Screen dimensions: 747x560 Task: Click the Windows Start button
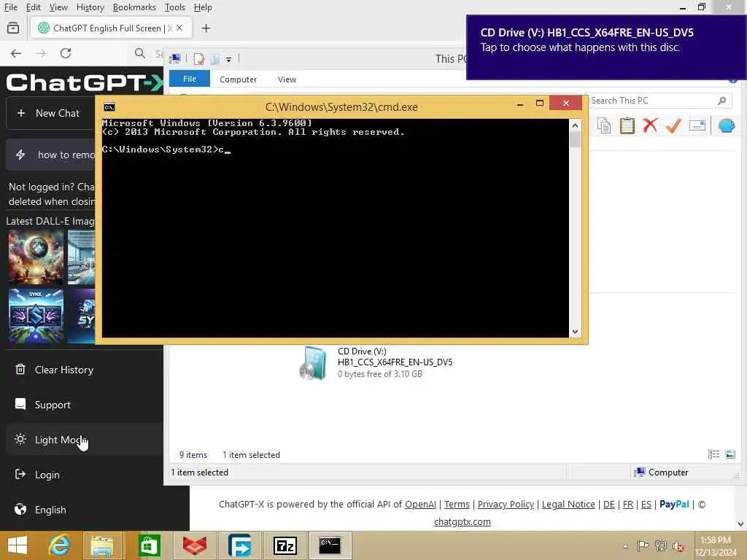click(18, 545)
